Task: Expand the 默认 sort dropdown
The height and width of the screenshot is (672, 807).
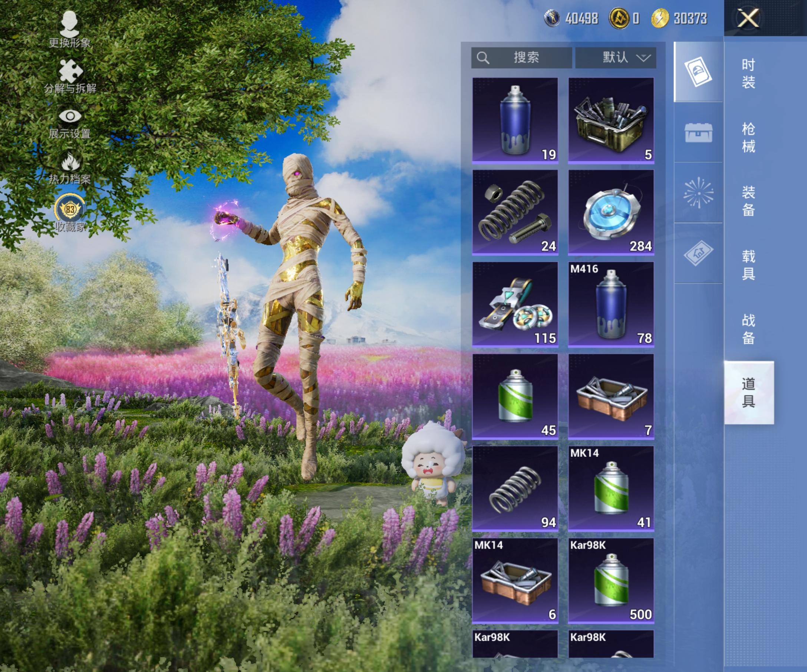Action: click(x=615, y=58)
